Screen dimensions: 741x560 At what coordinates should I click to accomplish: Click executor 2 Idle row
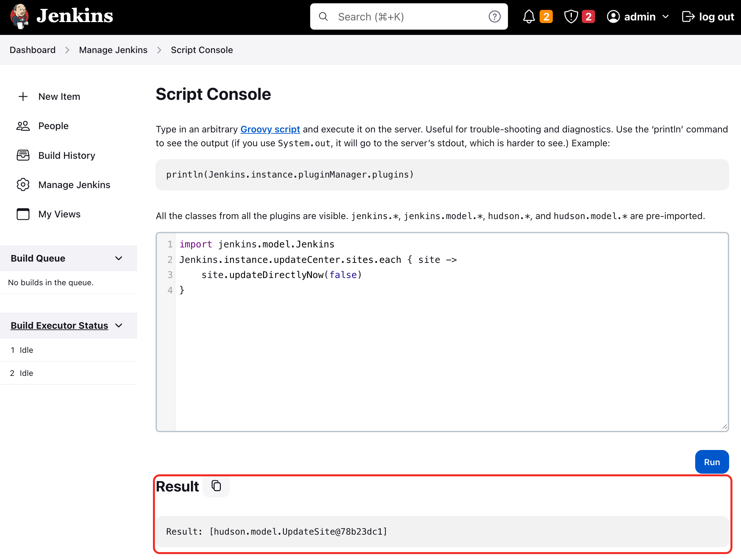click(69, 373)
